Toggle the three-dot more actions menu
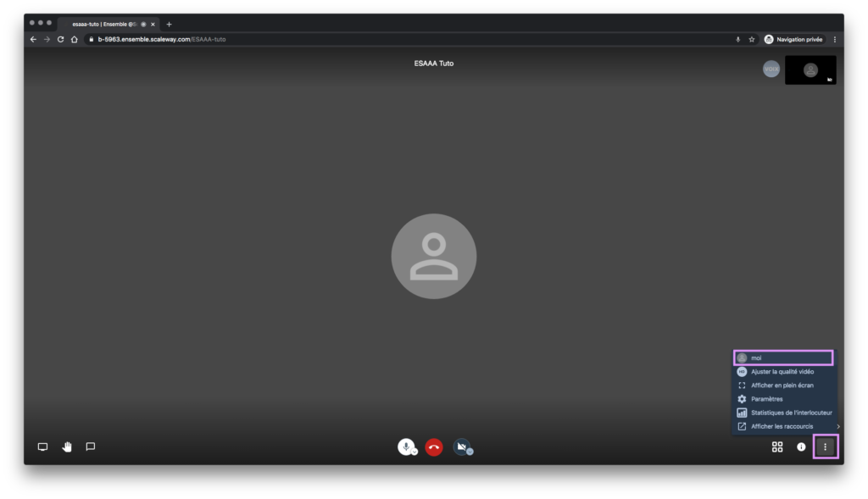 coord(826,446)
